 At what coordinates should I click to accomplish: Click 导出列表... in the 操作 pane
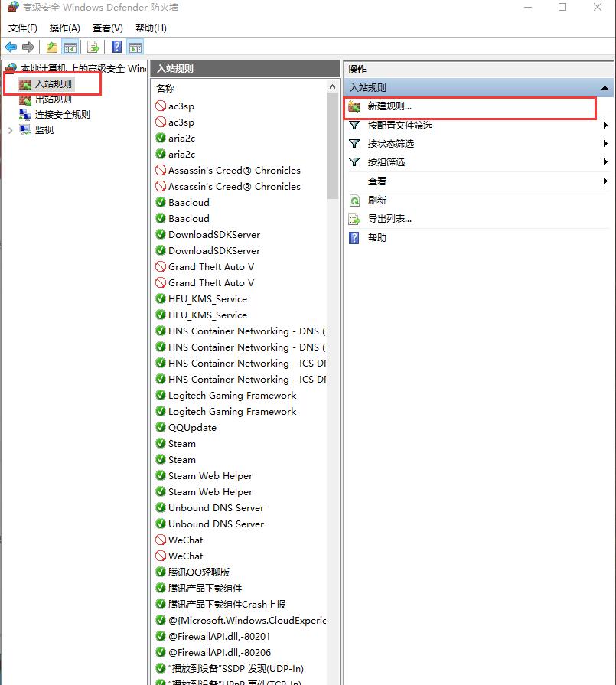[x=389, y=219]
